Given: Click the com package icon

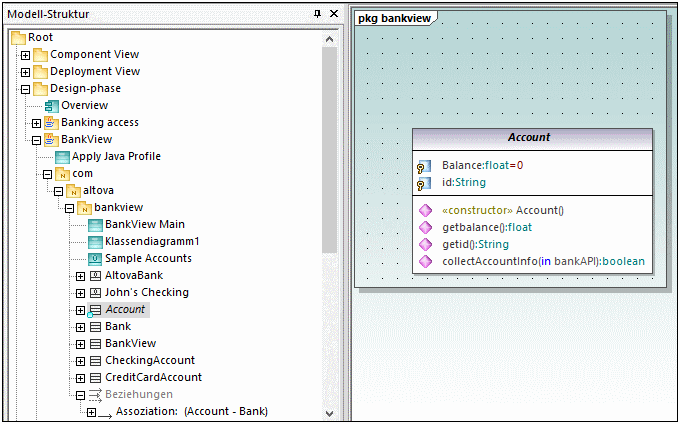Looking at the screenshot, I should click(62, 173).
